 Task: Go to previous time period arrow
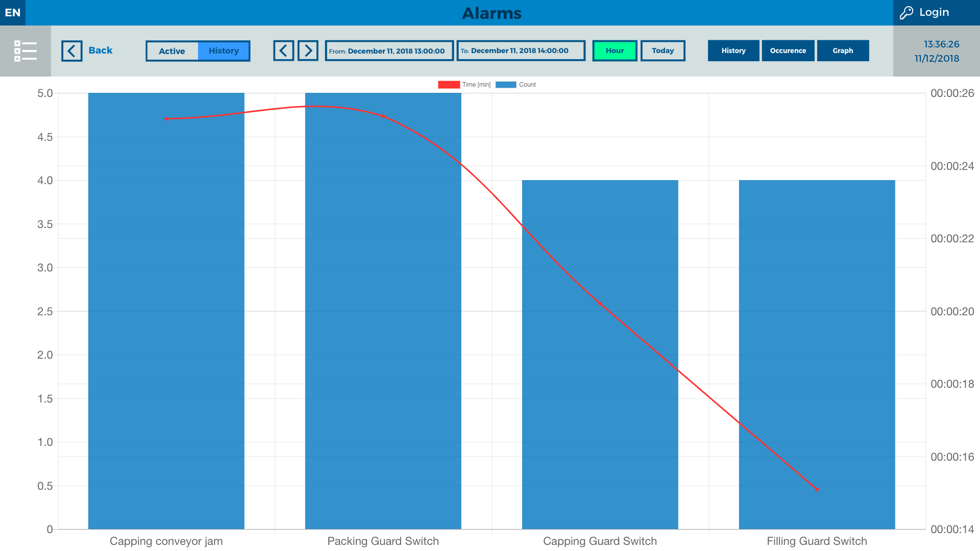pos(283,51)
